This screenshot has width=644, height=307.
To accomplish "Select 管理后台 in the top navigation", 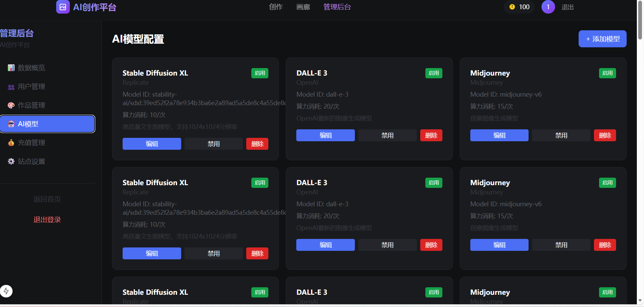I will (x=337, y=7).
